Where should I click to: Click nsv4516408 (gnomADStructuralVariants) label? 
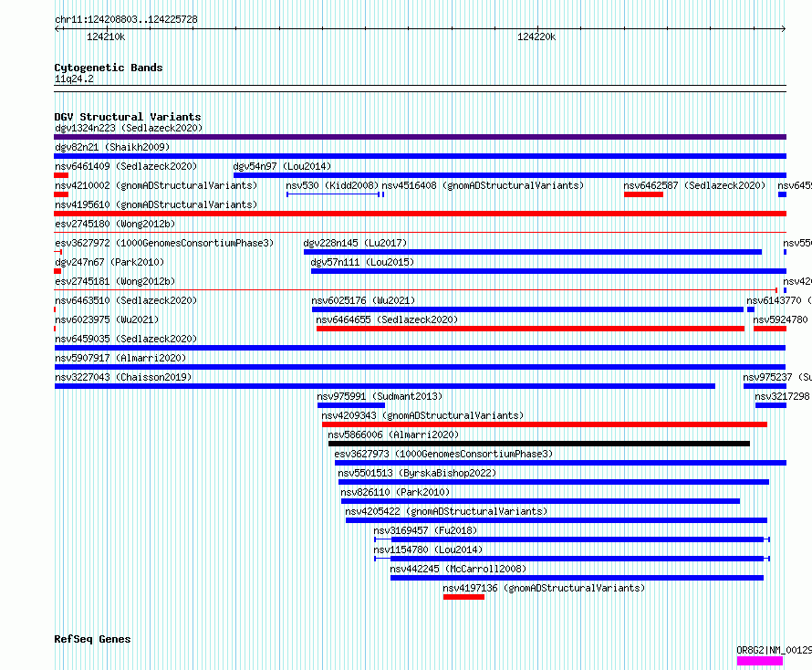[483, 185]
